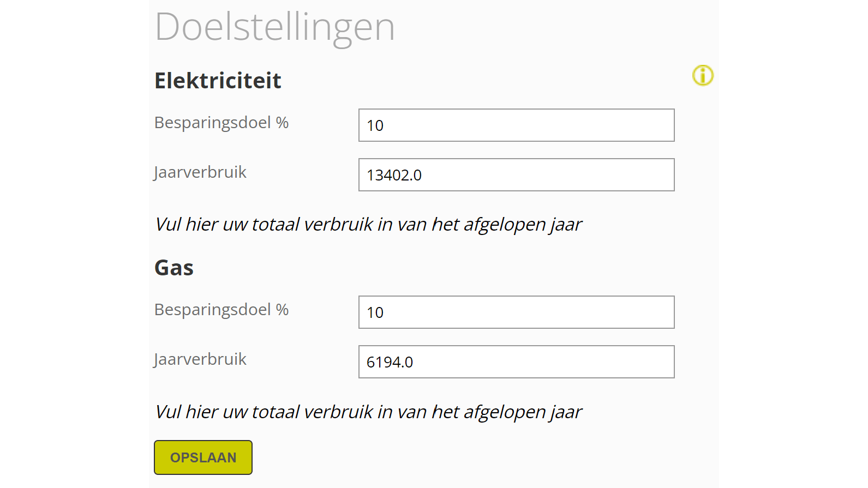Screen dimensions: 868x488
Task: Select the Gas section heading
Action: click(173, 267)
